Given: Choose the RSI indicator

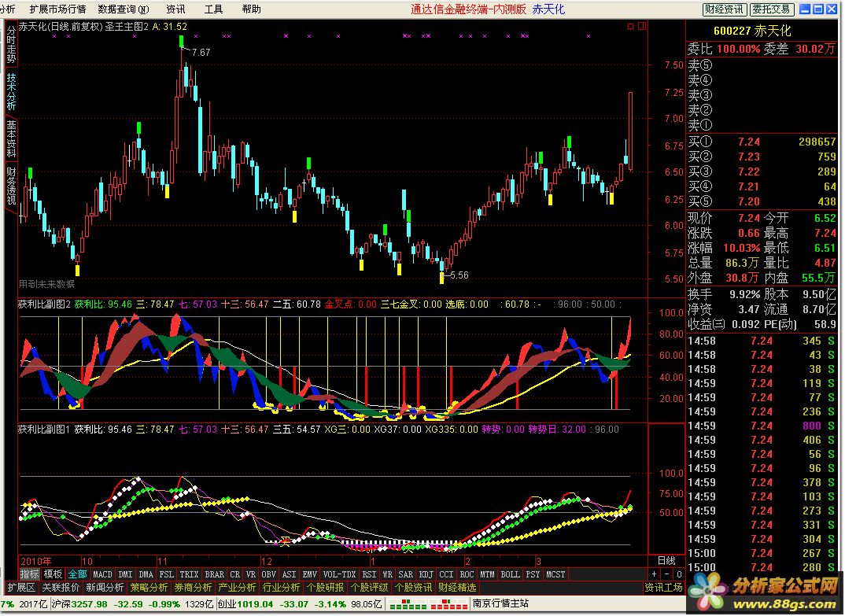Looking at the screenshot, I should pos(369,574).
